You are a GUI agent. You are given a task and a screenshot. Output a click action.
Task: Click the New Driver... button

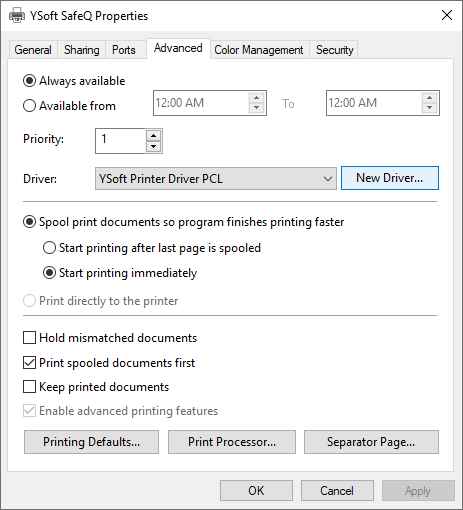[x=390, y=178]
